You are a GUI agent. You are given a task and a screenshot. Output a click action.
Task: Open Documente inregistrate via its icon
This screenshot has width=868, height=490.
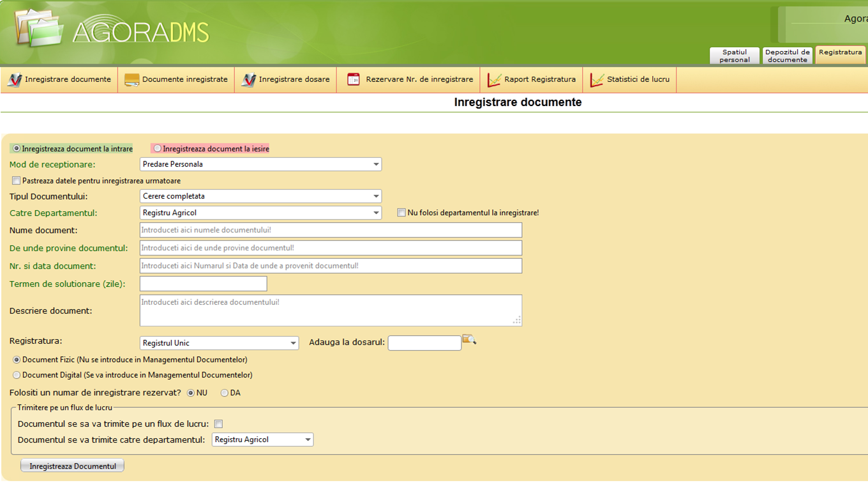(131, 80)
